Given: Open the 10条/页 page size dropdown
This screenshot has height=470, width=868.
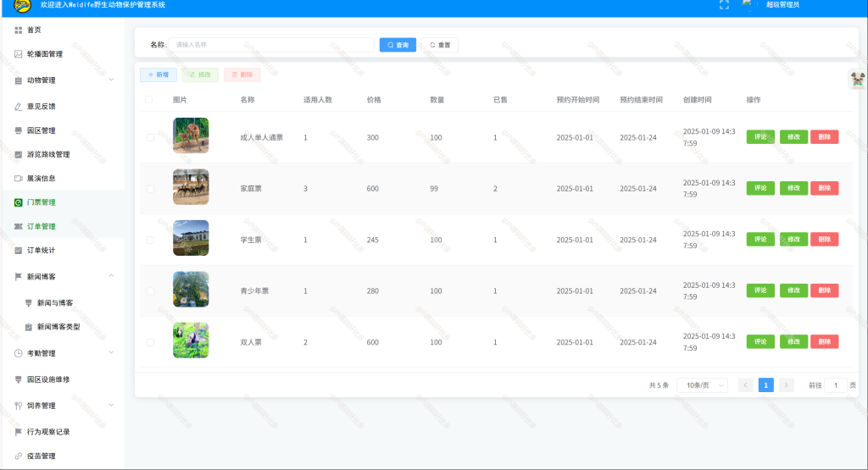Looking at the screenshot, I should click(703, 385).
